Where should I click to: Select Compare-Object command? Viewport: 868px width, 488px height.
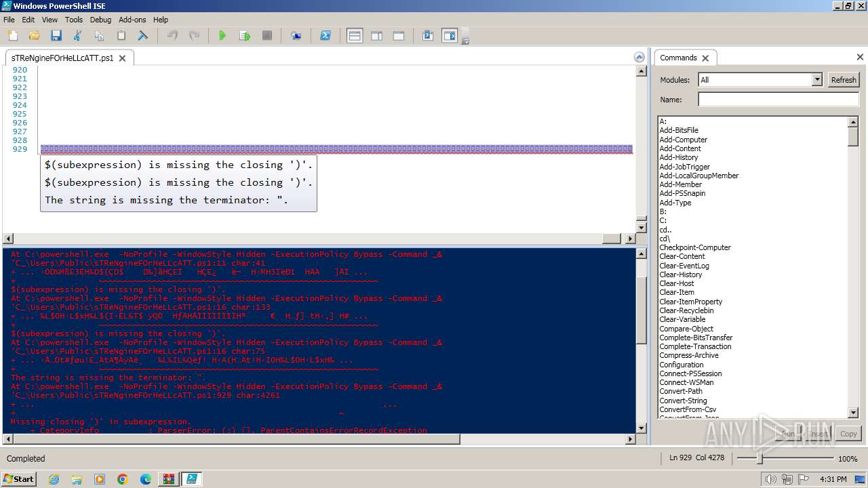point(686,329)
